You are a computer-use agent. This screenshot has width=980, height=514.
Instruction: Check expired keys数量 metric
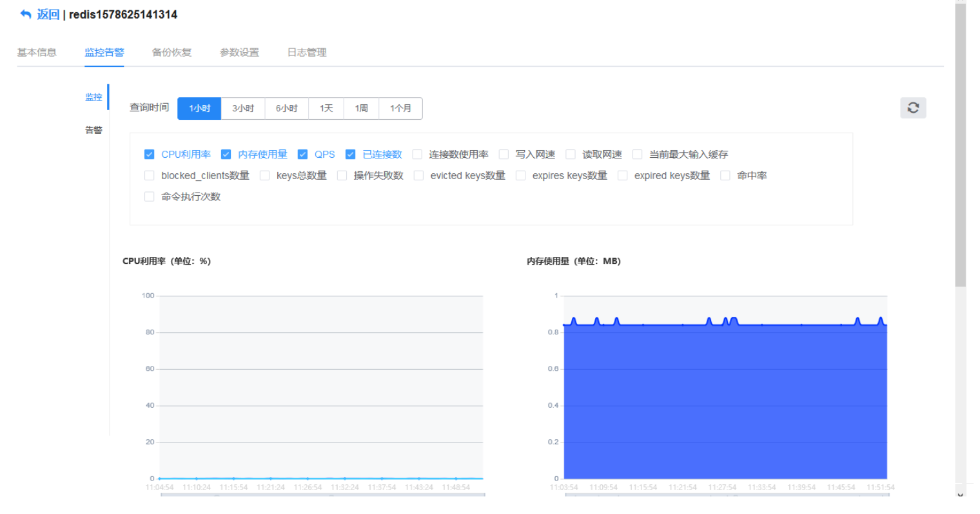pyautogui.click(x=622, y=175)
